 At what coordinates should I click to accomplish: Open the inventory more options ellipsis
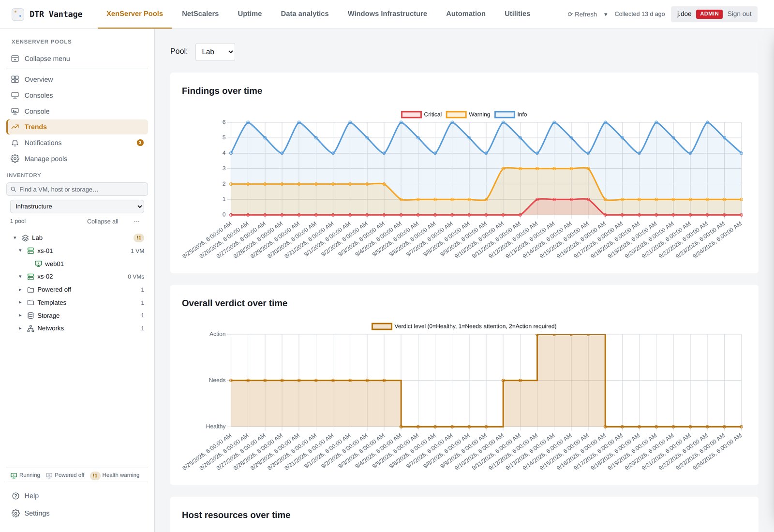tap(137, 222)
